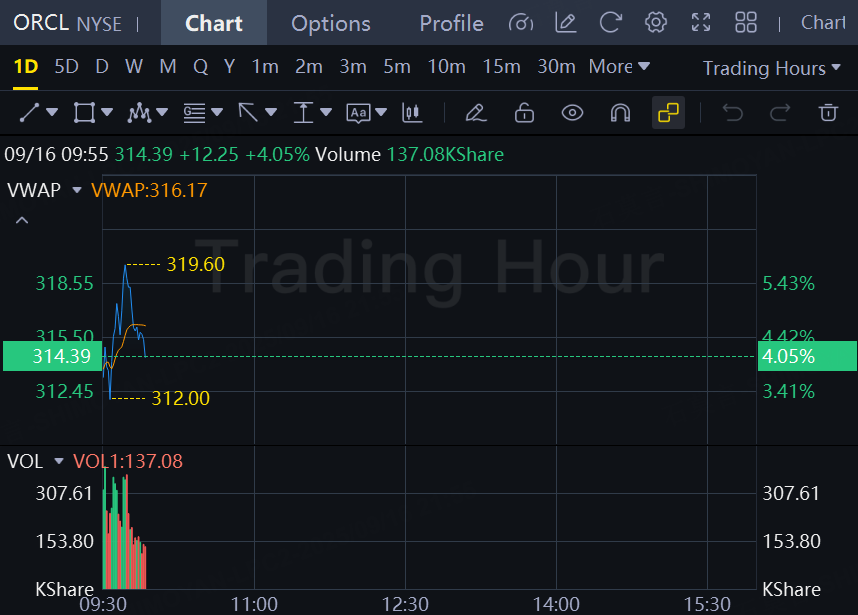Select the Q quarterly timeframe

[200, 67]
